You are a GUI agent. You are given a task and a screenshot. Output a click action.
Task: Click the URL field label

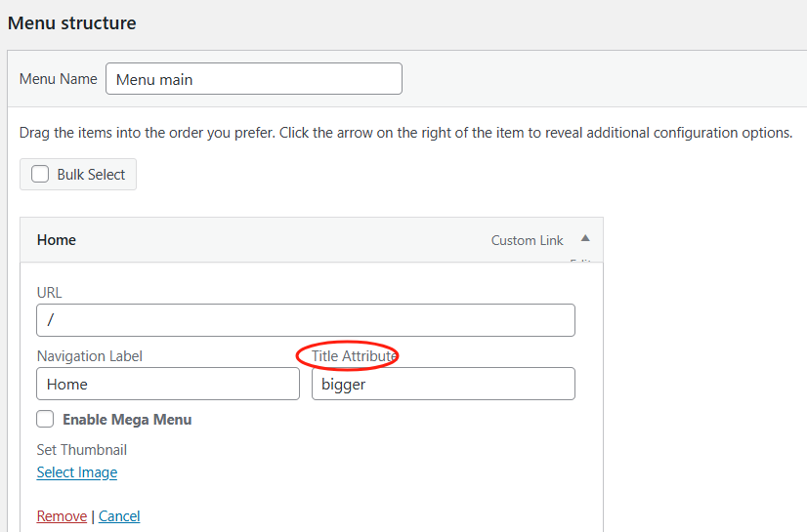pyautogui.click(x=49, y=292)
